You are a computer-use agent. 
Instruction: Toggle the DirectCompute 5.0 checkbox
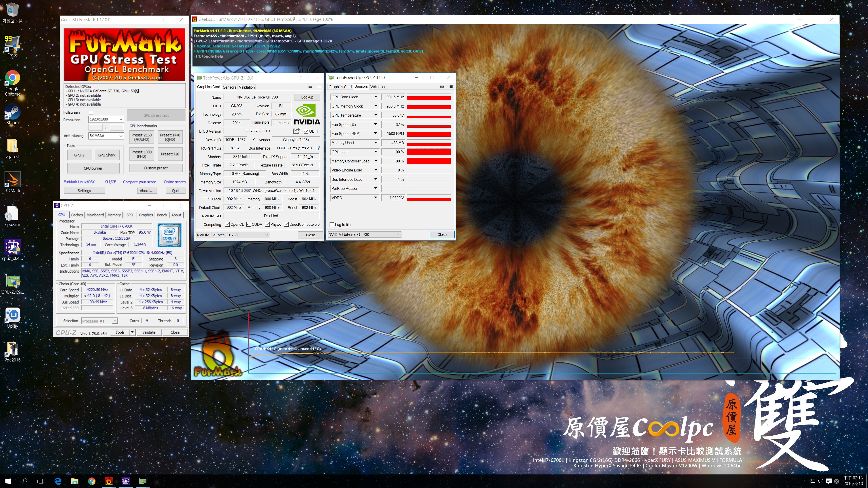click(x=286, y=224)
